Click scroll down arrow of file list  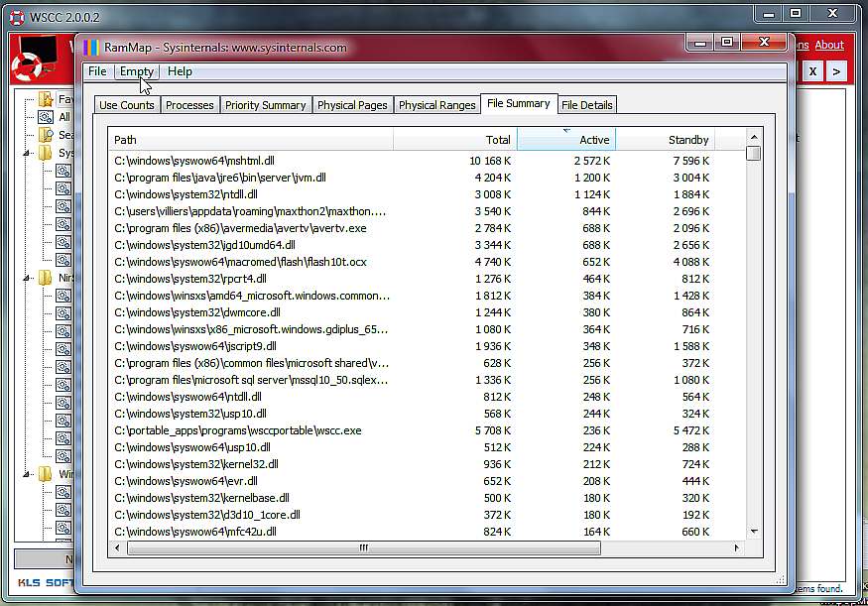[x=753, y=532]
